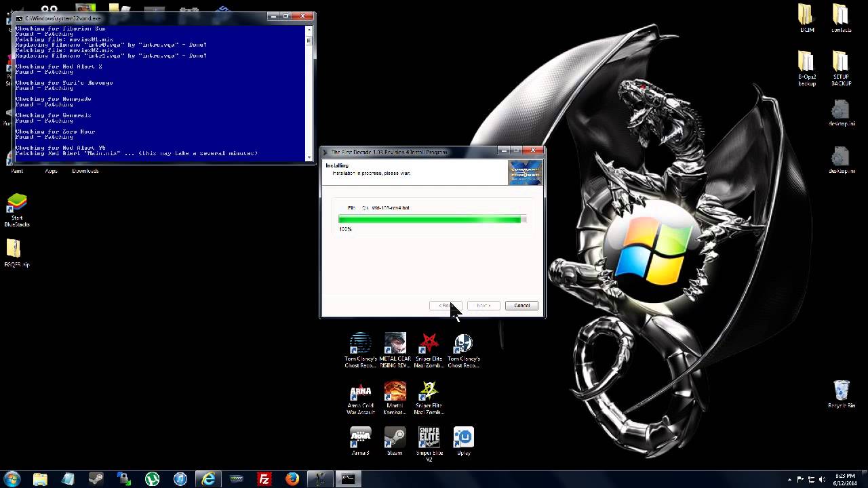
Task: Select the B-Ops2 backup folder
Action: coord(806,68)
